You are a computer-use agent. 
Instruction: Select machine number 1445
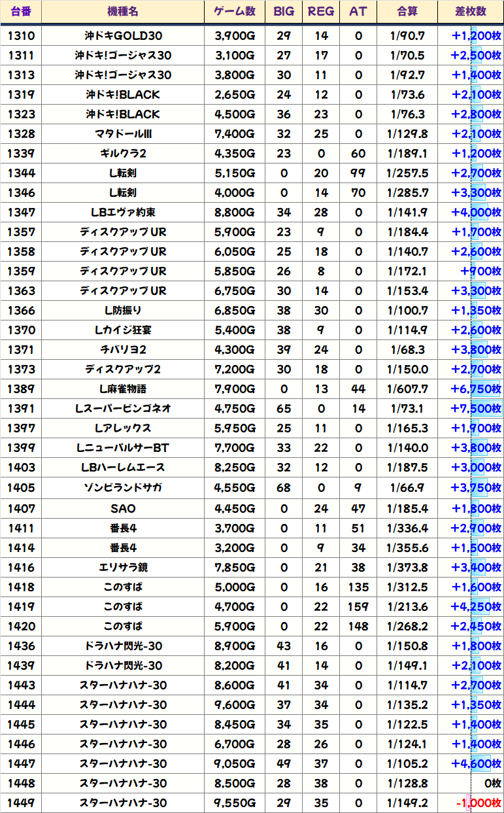(21, 724)
